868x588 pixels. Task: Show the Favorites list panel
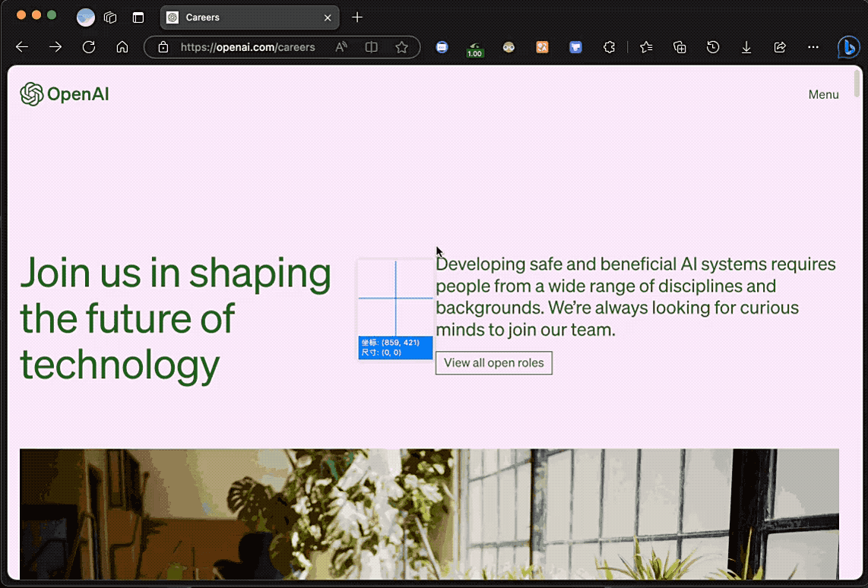[646, 47]
